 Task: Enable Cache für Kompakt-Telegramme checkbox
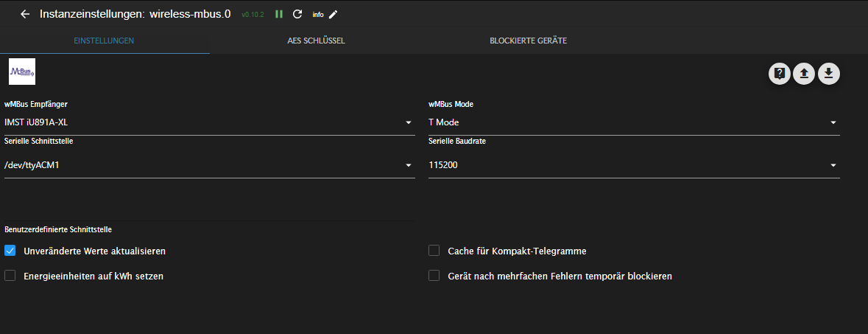(434, 251)
